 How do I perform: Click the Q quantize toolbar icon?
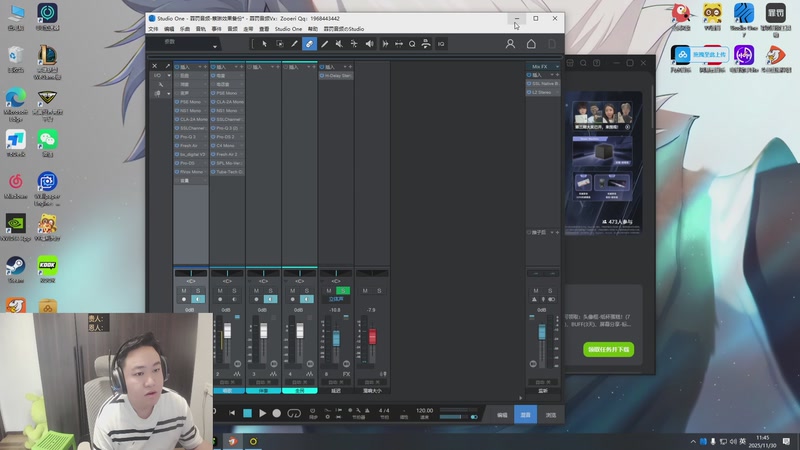pyautogui.click(x=412, y=44)
